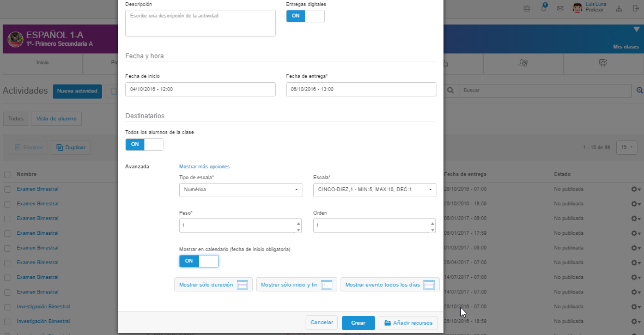Select Mostrar sólo duración option

(x=213, y=285)
